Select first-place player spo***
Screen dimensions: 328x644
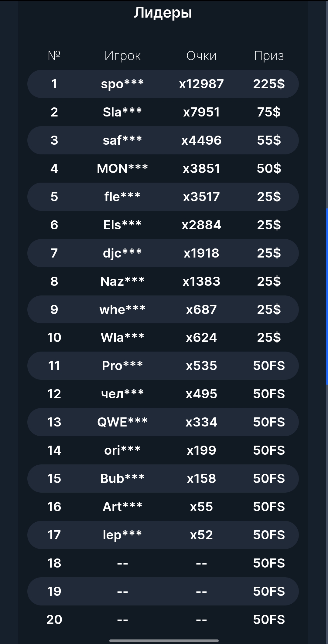[122, 84]
